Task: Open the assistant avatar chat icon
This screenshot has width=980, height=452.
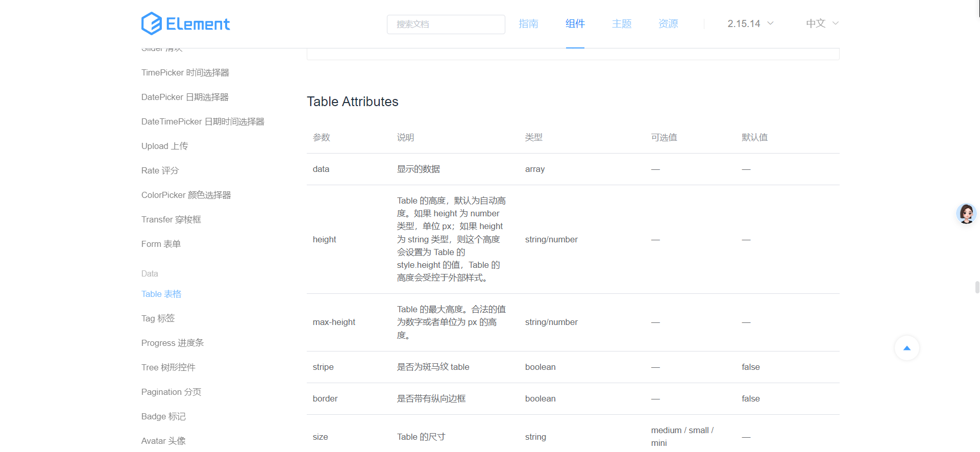Action: click(966, 214)
